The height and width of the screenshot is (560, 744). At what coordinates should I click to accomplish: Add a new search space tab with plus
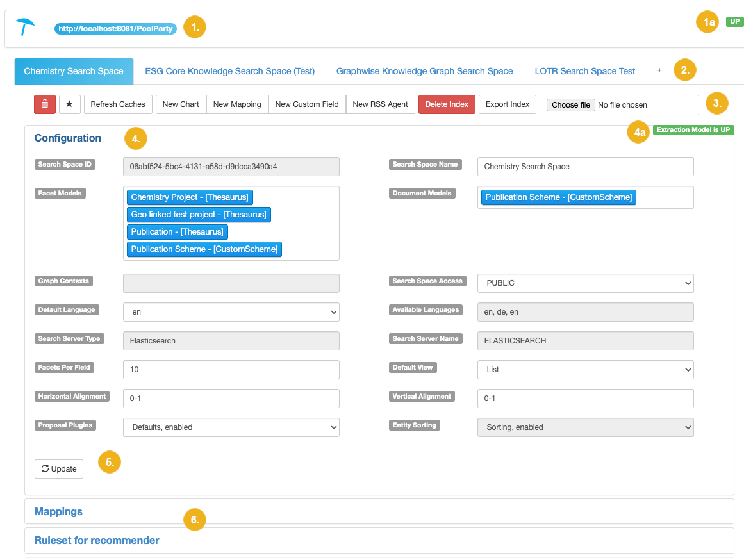tap(659, 71)
